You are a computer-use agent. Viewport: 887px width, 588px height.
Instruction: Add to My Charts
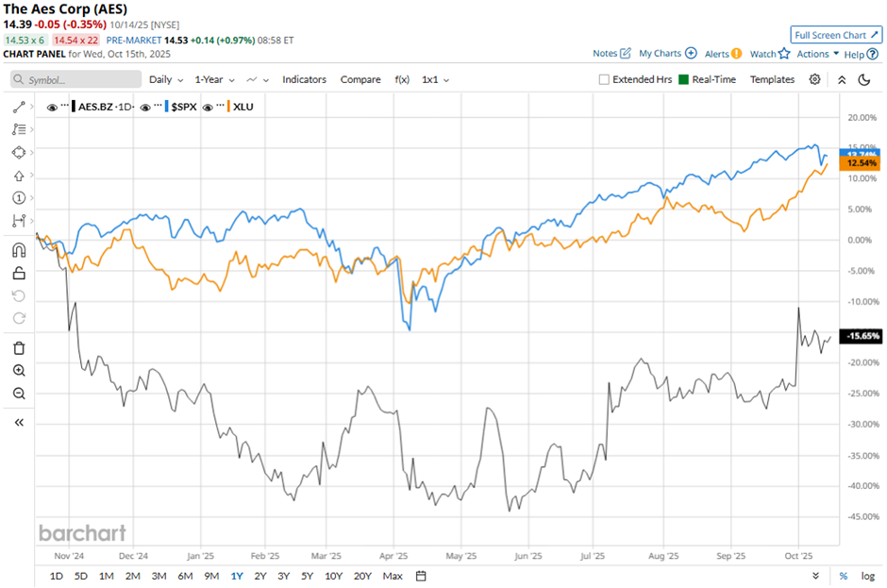[667, 53]
